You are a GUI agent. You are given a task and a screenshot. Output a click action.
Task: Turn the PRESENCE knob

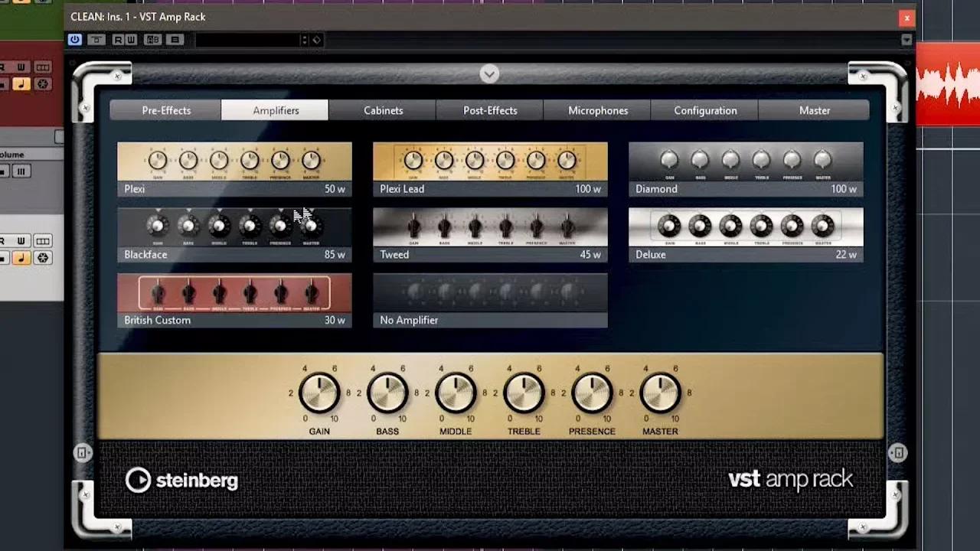point(592,393)
